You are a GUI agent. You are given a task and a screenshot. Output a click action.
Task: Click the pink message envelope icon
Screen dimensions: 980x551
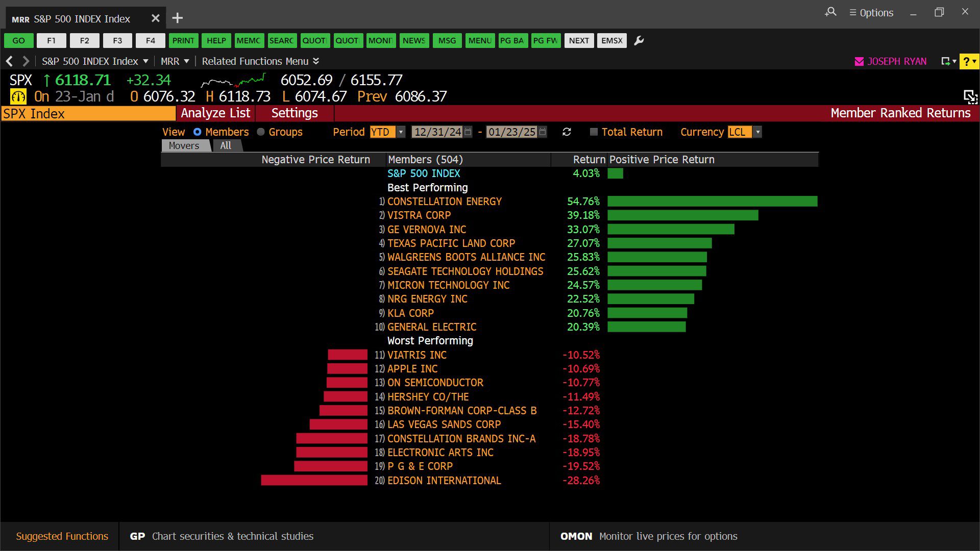(x=859, y=62)
